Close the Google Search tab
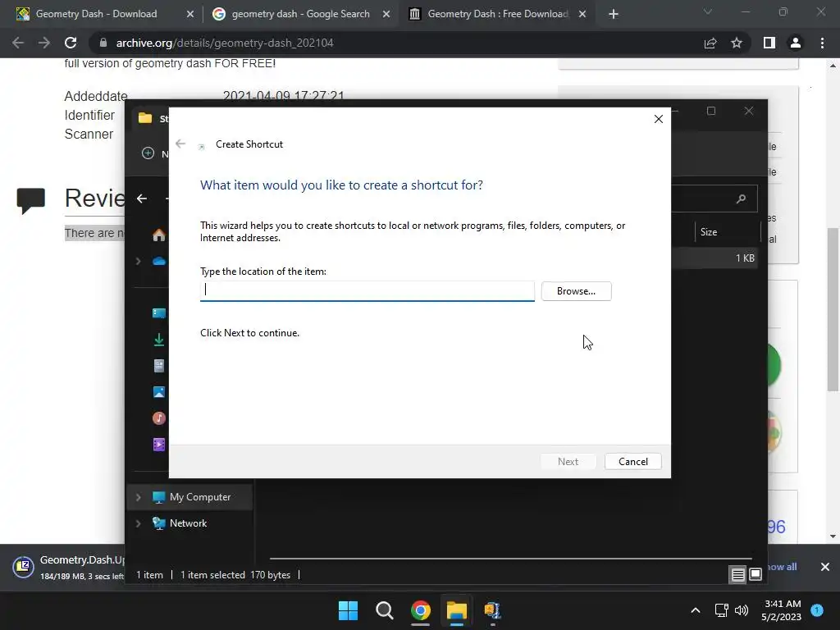Viewport: 840px width, 630px height. coord(386,15)
